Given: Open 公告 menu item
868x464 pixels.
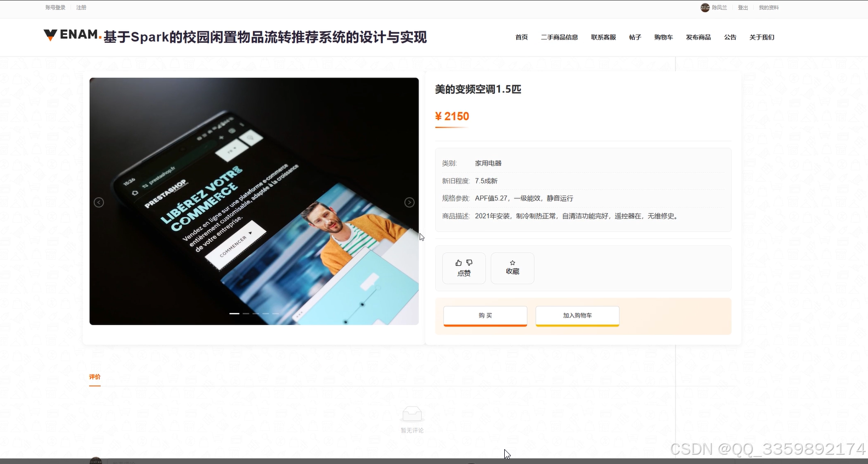Looking at the screenshot, I should 730,37.
